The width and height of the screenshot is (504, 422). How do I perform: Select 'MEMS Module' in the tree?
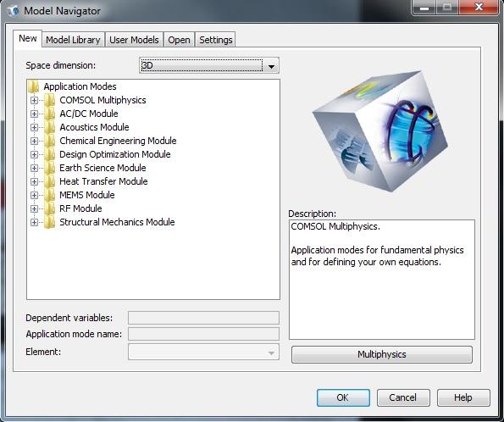(x=87, y=195)
